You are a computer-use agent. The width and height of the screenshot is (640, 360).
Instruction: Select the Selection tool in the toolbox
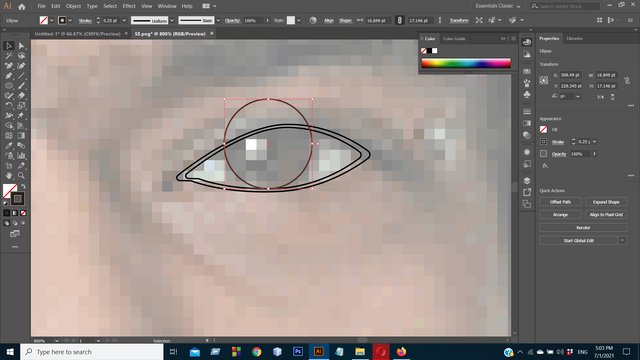click(x=9, y=46)
